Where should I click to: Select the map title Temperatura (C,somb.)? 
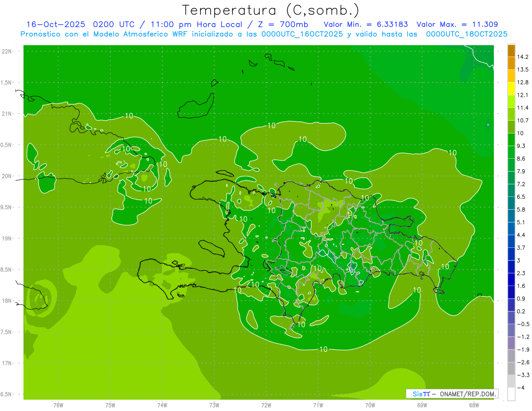click(x=271, y=10)
